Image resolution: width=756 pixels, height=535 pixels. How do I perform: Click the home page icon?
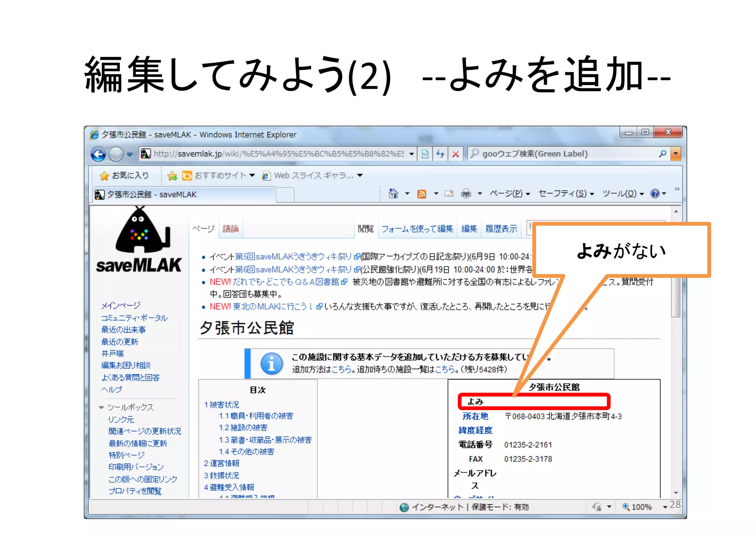click(394, 193)
